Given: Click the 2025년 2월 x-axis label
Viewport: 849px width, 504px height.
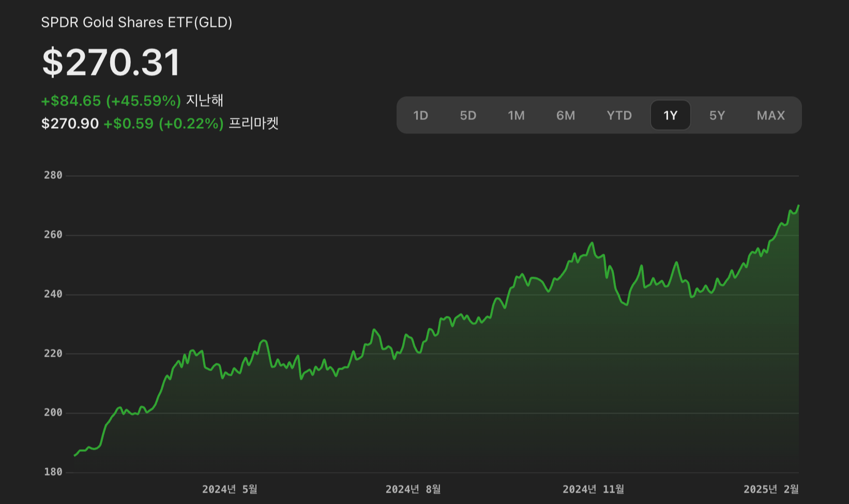Looking at the screenshot, I should coord(771,489).
